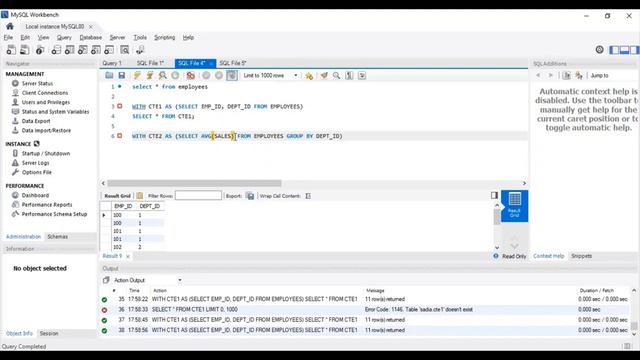640x360 pixels.
Task: Open the Scripting menu
Action: coord(164,37)
